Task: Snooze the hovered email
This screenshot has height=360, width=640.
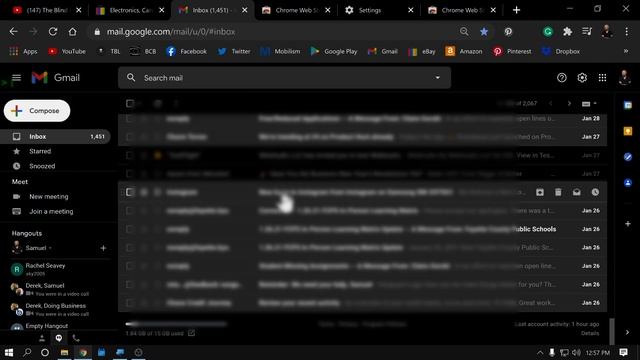Action: point(595,192)
